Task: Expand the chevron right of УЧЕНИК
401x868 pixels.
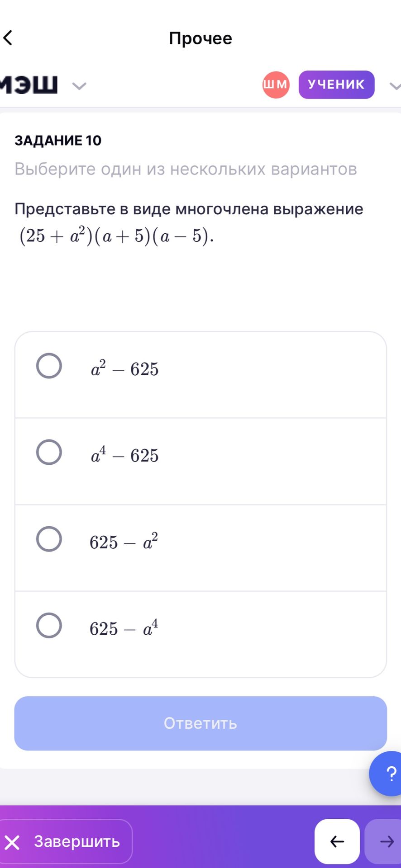Action: click(x=395, y=85)
